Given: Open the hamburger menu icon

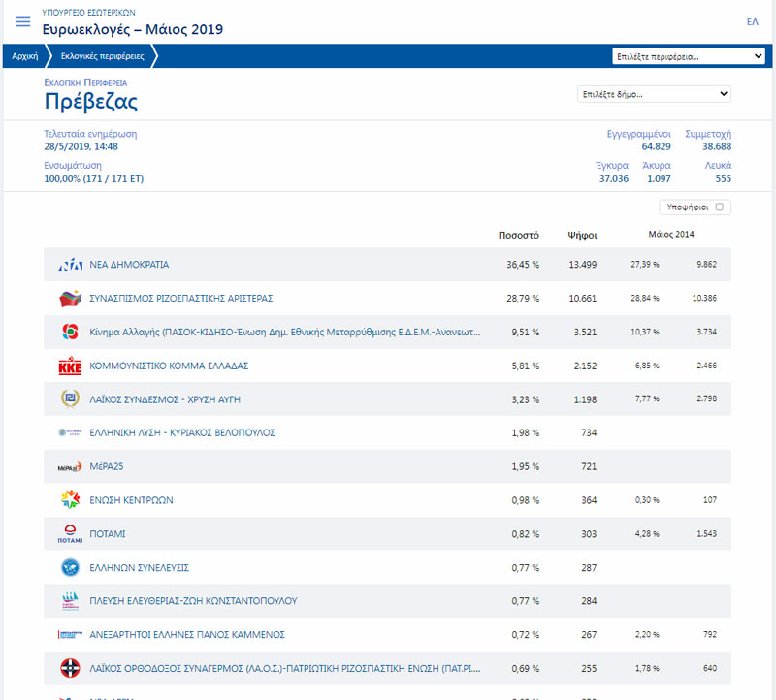Looking at the screenshot, I should pos(23,22).
